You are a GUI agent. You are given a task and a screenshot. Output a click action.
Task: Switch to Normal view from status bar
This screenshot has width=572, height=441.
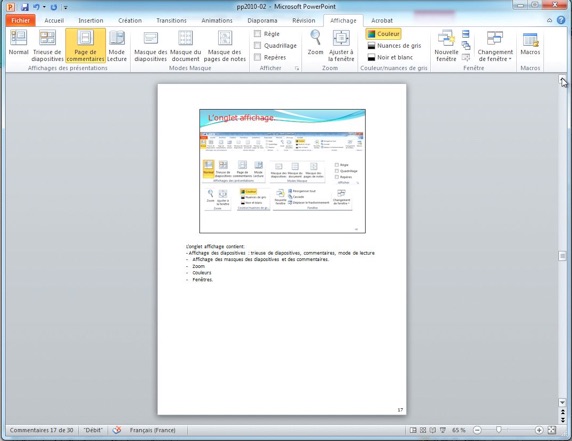click(413, 430)
